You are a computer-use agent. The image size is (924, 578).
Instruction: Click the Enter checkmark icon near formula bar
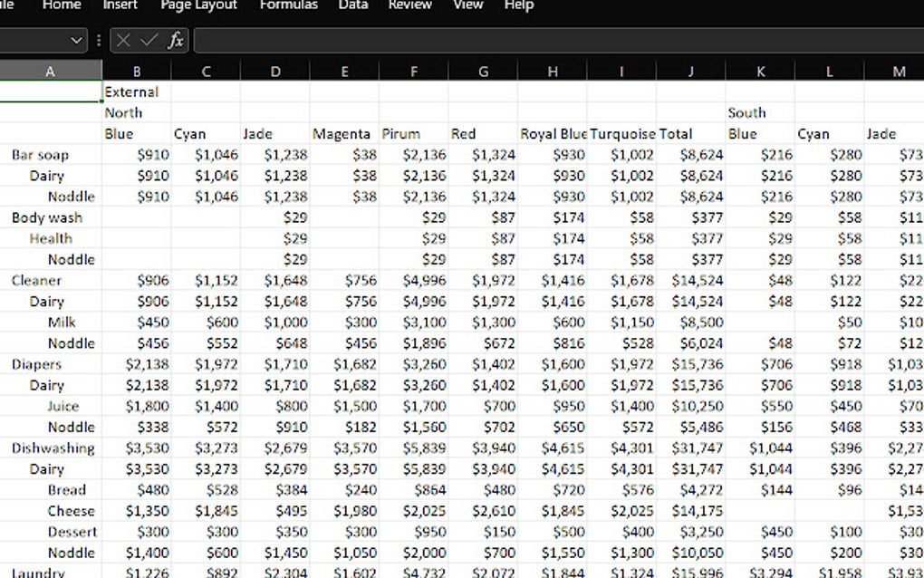[148, 40]
